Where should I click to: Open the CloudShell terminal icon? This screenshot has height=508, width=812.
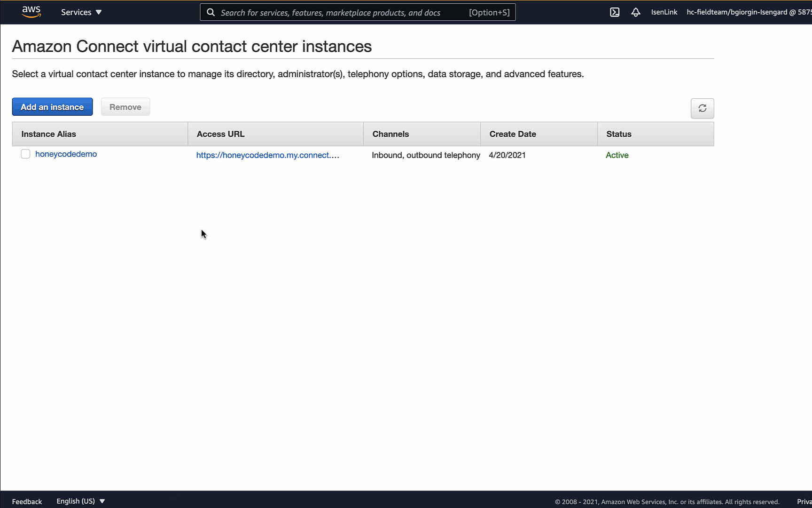pyautogui.click(x=615, y=12)
